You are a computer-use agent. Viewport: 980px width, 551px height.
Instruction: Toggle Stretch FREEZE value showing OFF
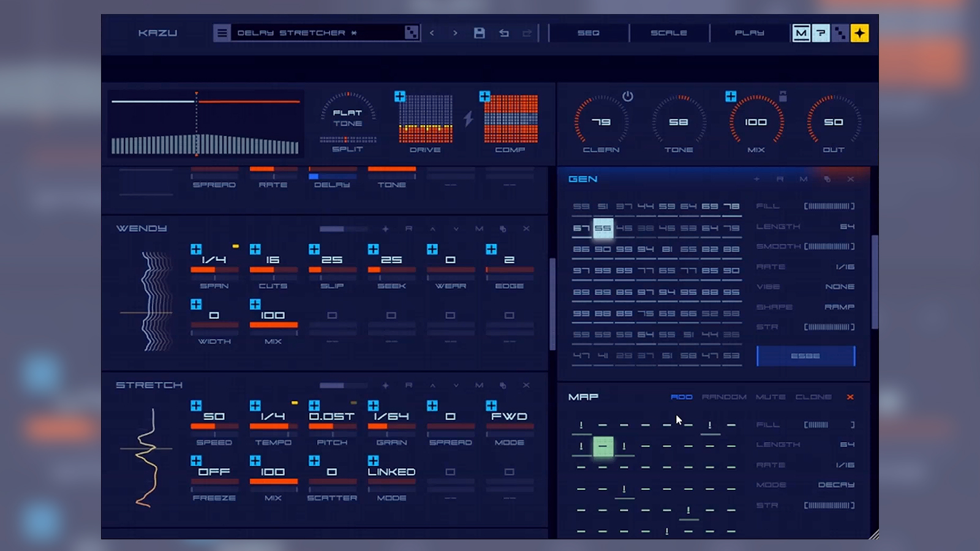coord(214,472)
